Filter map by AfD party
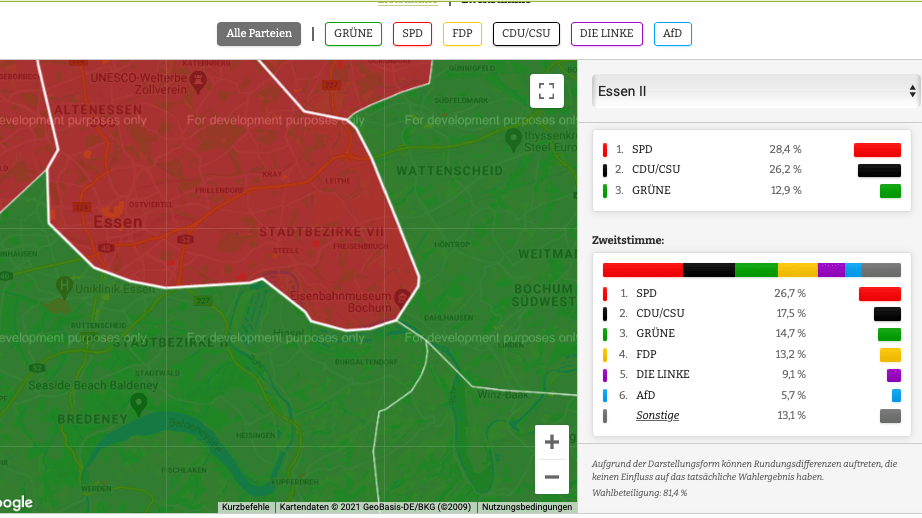The image size is (922, 518). (673, 34)
